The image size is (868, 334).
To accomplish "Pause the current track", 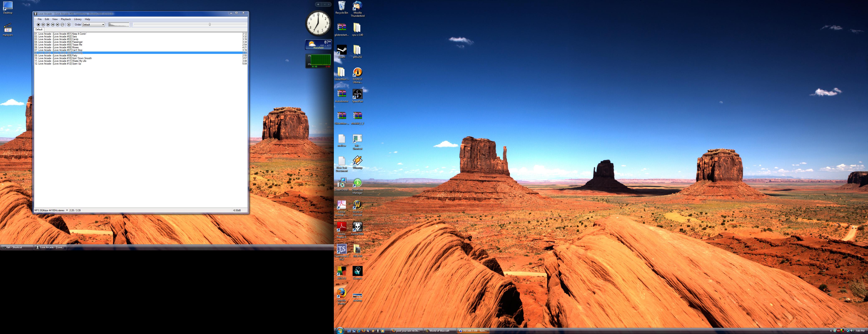I will pyautogui.click(x=43, y=25).
